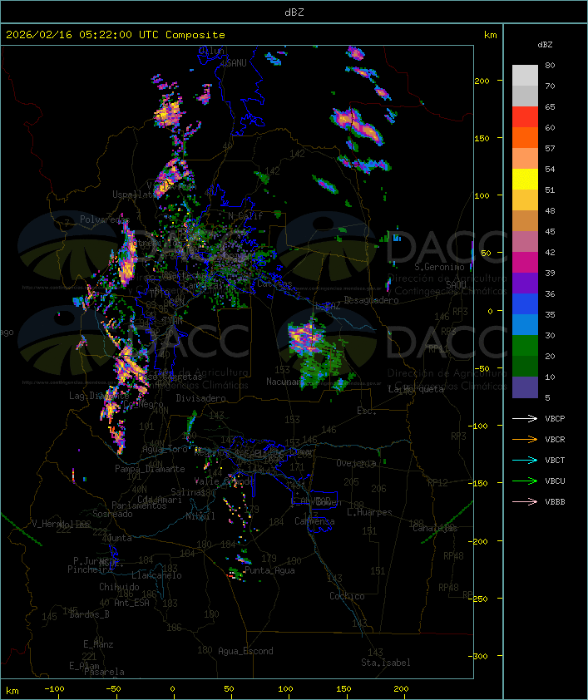Click the -100 tick on horizontal axis
The height and width of the screenshot is (700, 588).
[54, 689]
